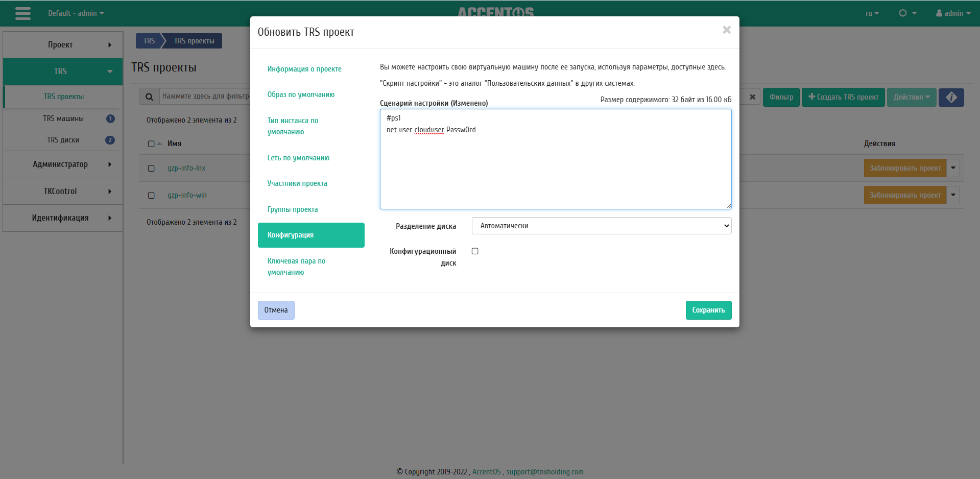This screenshot has height=479, width=980.
Task: Expand action arrow for gzp-info-win row
Action: coord(953,195)
